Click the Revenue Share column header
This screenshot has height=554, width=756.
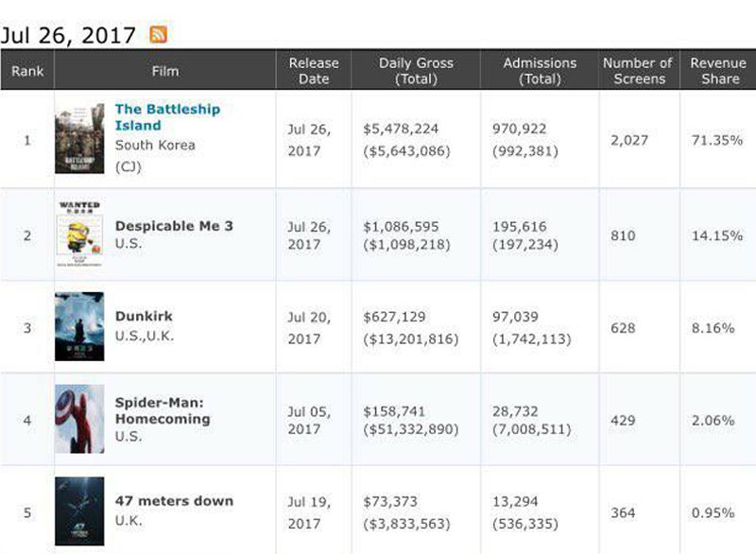click(718, 71)
